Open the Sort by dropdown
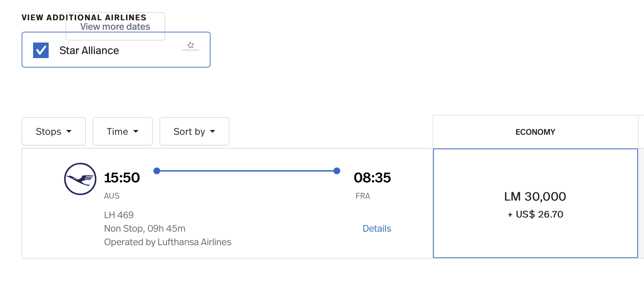The image size is (644, 285). click(194, 131)
